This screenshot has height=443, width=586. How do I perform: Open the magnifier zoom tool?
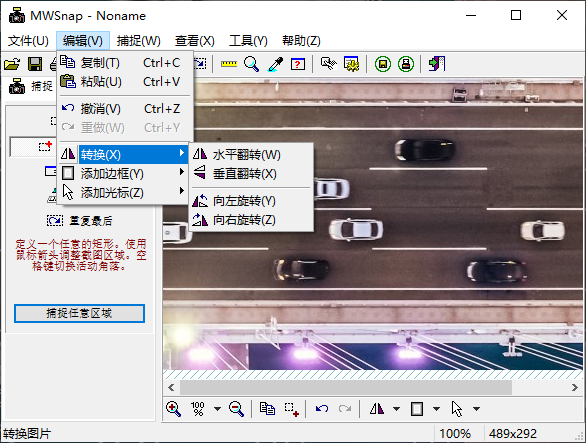pos(252,64)
